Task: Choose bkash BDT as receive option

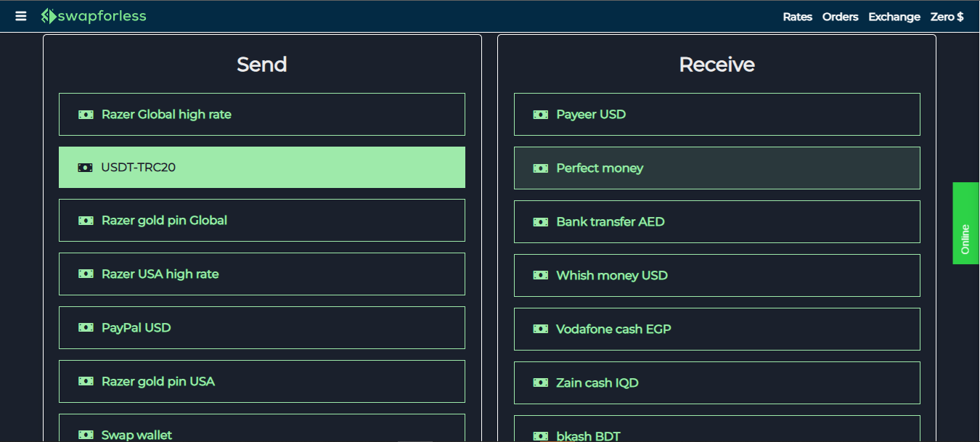Action: 716,433
